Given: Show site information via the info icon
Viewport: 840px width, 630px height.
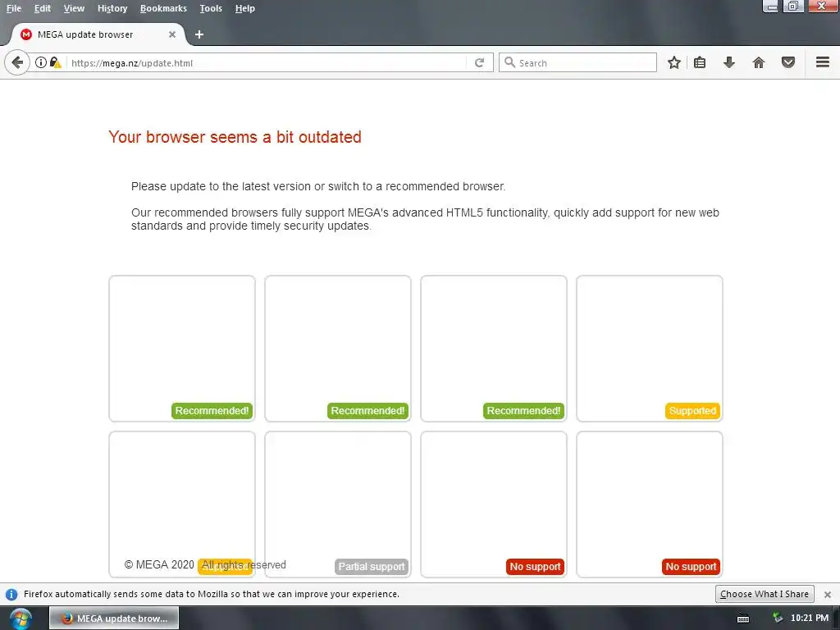Looking at the screenshot, I should tap(41, 62).
